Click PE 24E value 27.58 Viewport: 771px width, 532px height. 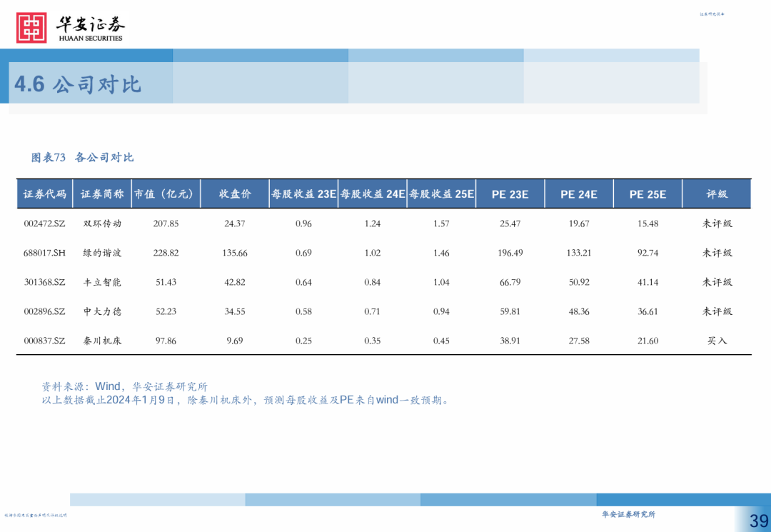tap(579, 341)
